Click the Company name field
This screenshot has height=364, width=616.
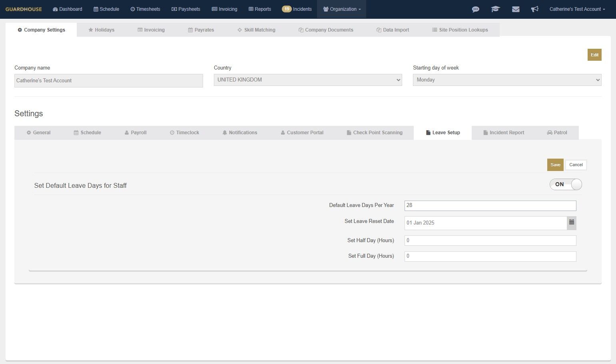click(109, 81)
